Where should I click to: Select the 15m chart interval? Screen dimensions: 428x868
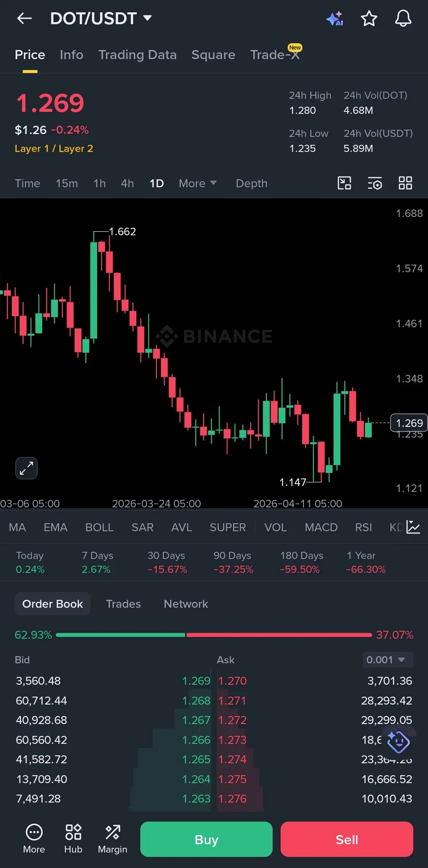(x=67, y=183)
